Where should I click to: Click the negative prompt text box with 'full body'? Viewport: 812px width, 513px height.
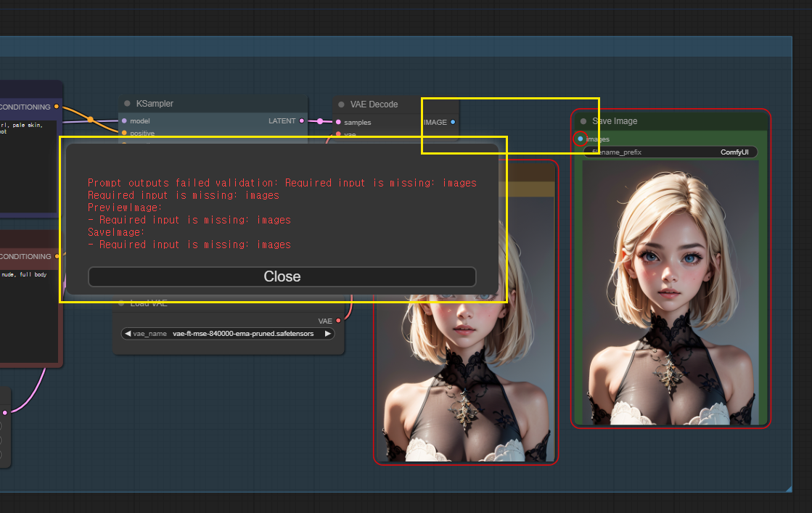point(28,316)
